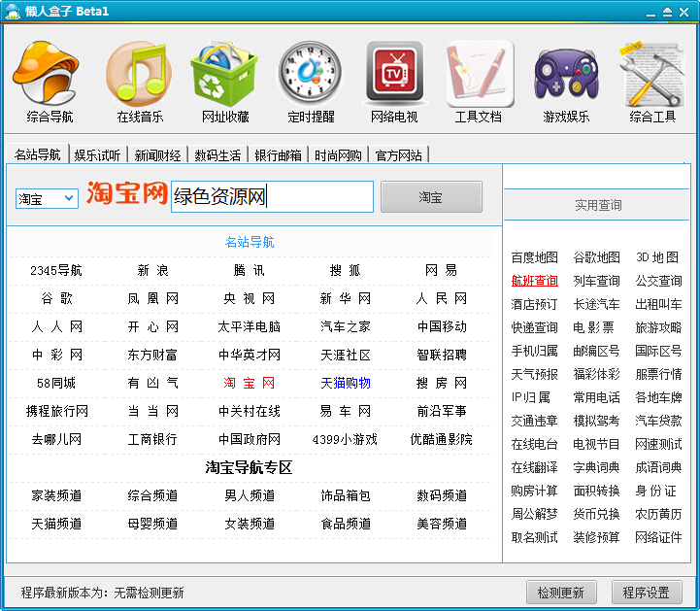This screenshot has width=700, height=611.
Task: Open the 百度地图 query link
Action: point(534,257)
